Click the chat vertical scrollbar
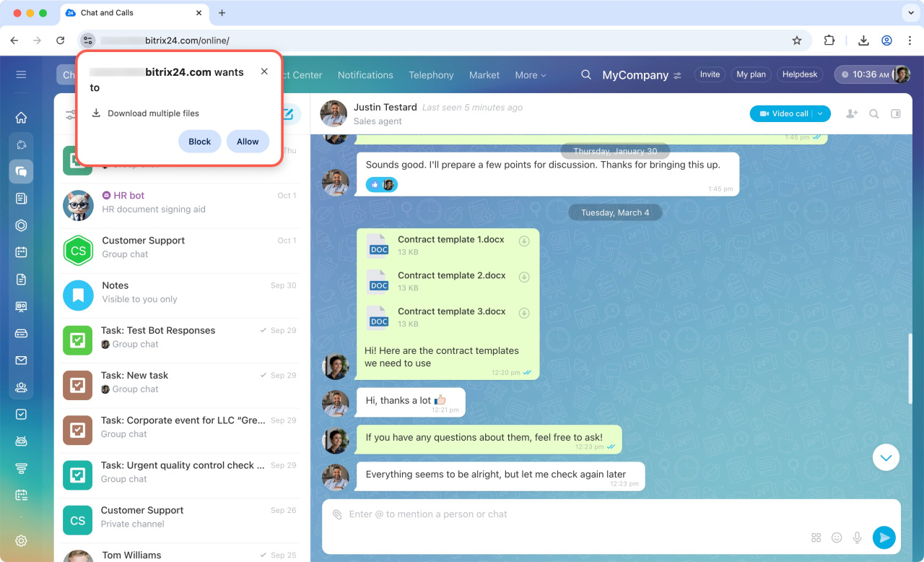 pos(908,368)
